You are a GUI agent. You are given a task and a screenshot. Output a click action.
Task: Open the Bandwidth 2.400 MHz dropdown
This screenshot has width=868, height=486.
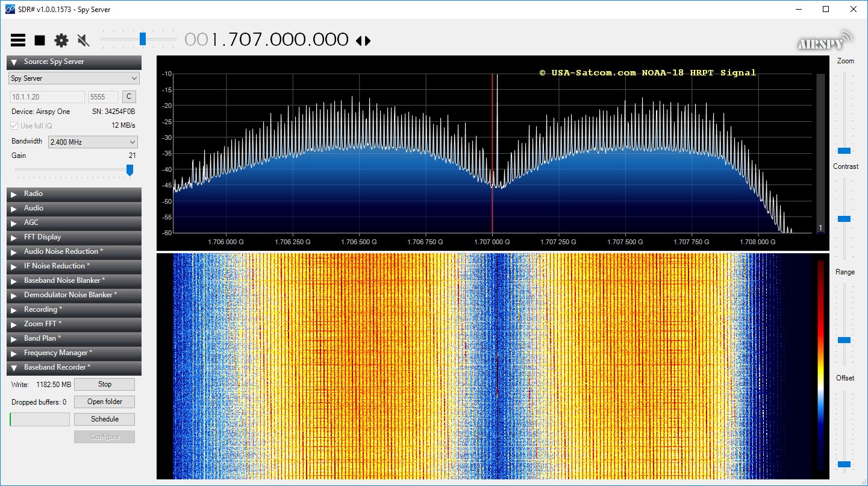pos(93,142)
